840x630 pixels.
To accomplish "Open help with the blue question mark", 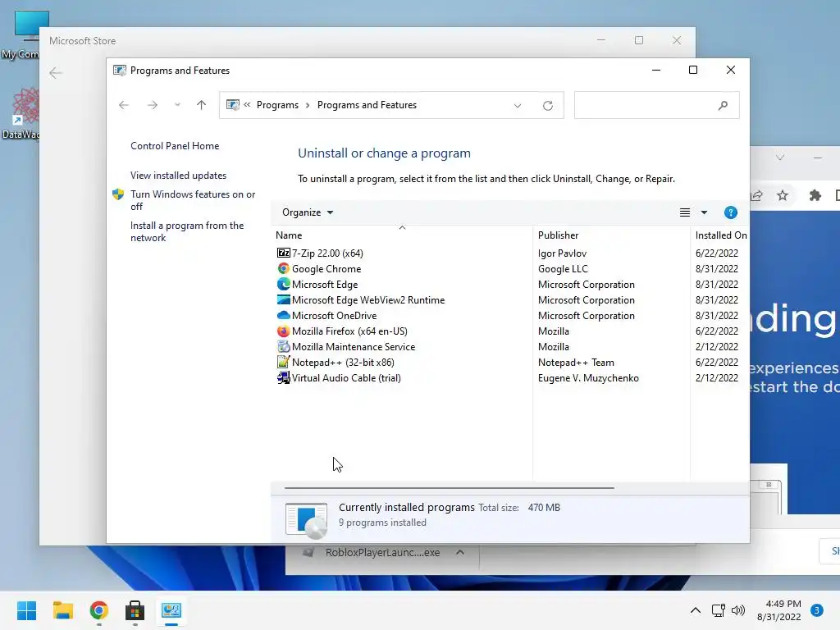I will pyautogui.click(x=730, y=212).
